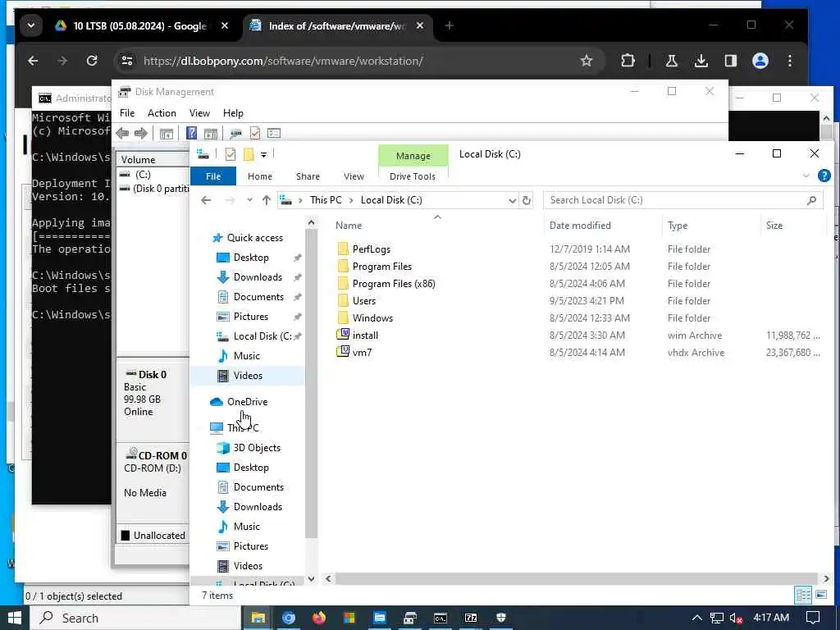Open the File menu in Disk Management
Image resolution: width=840 pixels, height=630 pixels.
tap(127, 113)
